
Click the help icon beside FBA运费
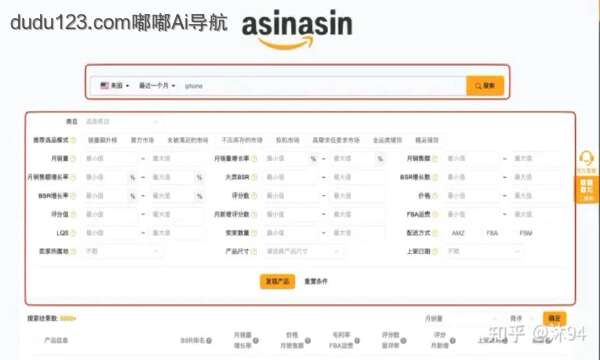point(435,214)
